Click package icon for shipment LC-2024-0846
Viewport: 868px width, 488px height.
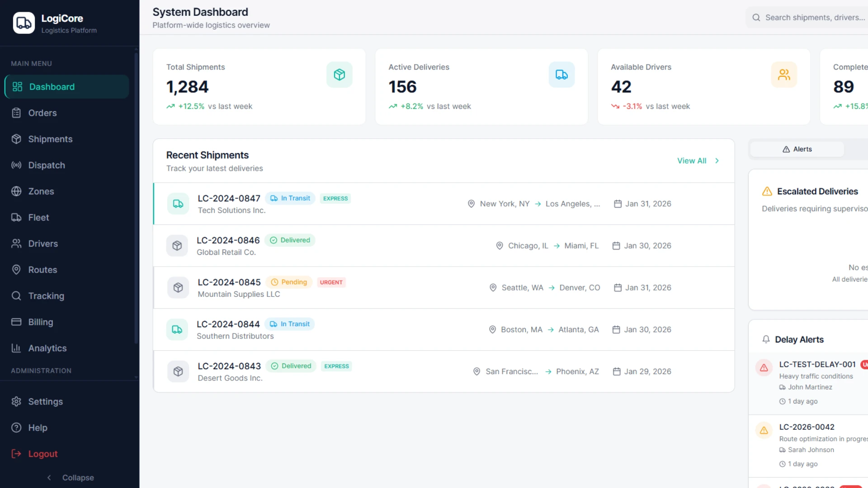point(177,246)
